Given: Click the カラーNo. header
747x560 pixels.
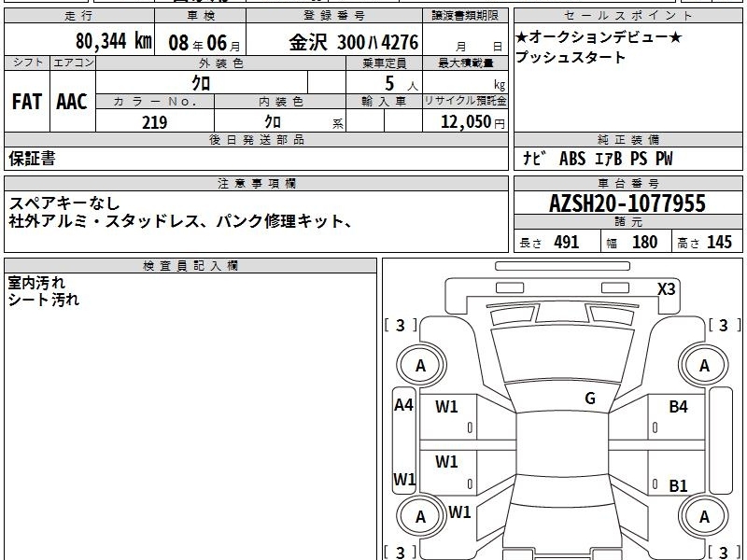Looking at the screenshot, I should click(155, 102).
